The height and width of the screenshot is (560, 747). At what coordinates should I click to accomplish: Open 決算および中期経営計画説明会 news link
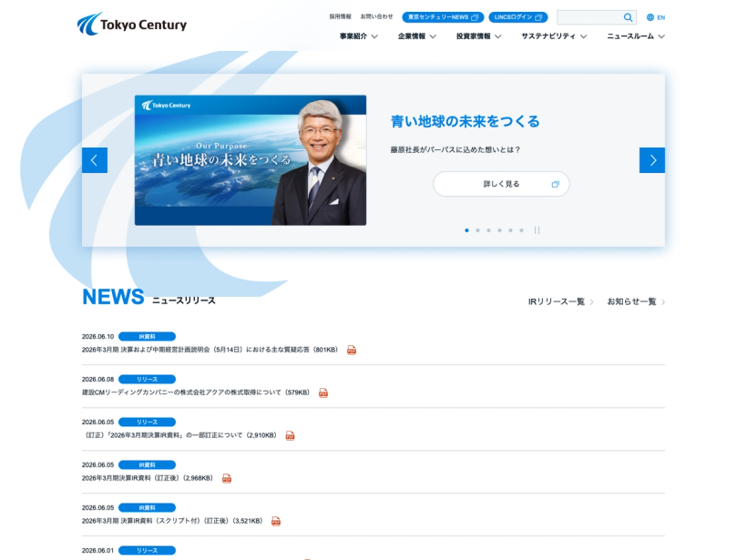point(210,350)
